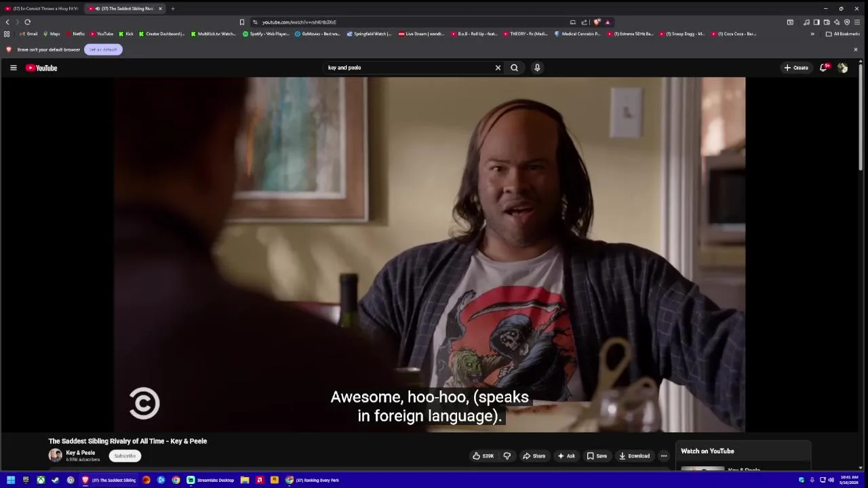Share the page link from the address bar
Viewport: 868px width, 488px height.
pos(584,22)
